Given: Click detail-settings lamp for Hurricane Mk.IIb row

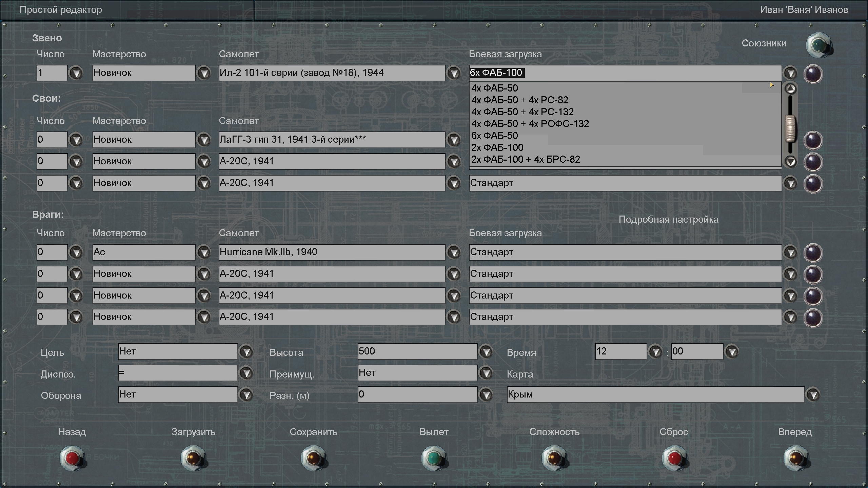Looking at the screenshot, I should tap(813, 252).
